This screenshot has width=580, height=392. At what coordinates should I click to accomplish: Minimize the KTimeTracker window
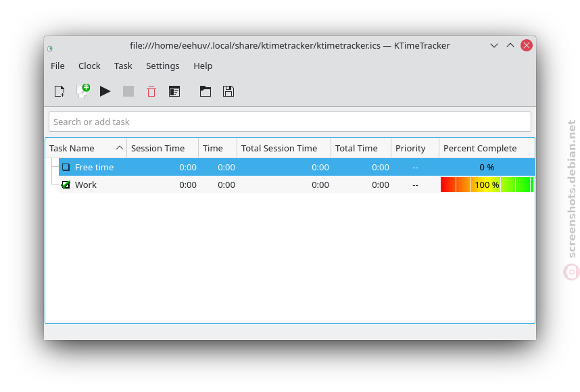(x=494, y=45)
